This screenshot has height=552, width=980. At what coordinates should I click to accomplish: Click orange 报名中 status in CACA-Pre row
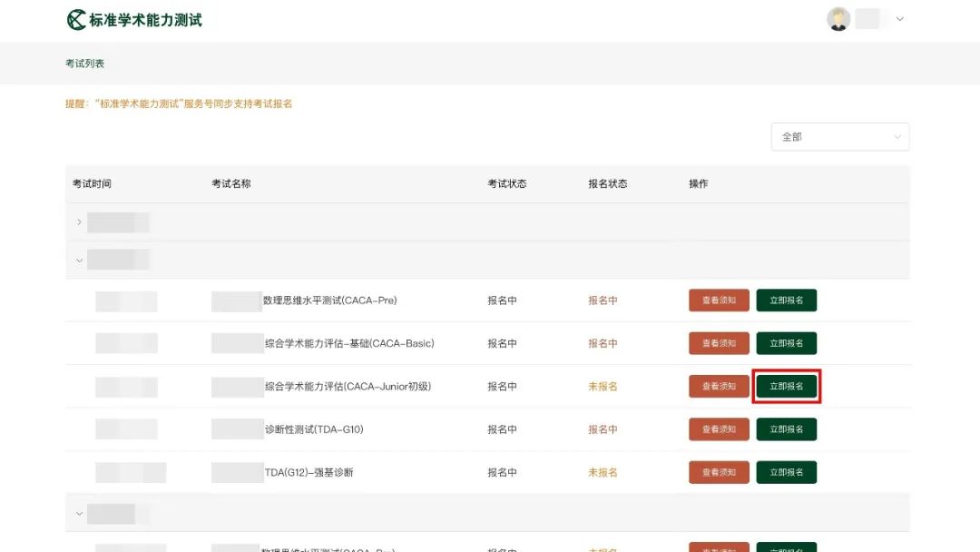point(603,301)
